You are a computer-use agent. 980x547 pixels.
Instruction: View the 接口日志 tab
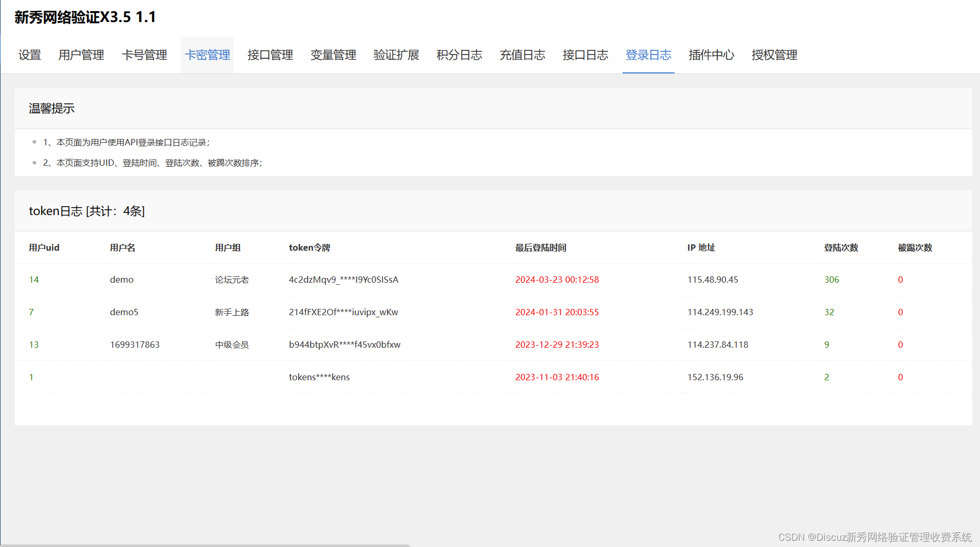[585, 55]
